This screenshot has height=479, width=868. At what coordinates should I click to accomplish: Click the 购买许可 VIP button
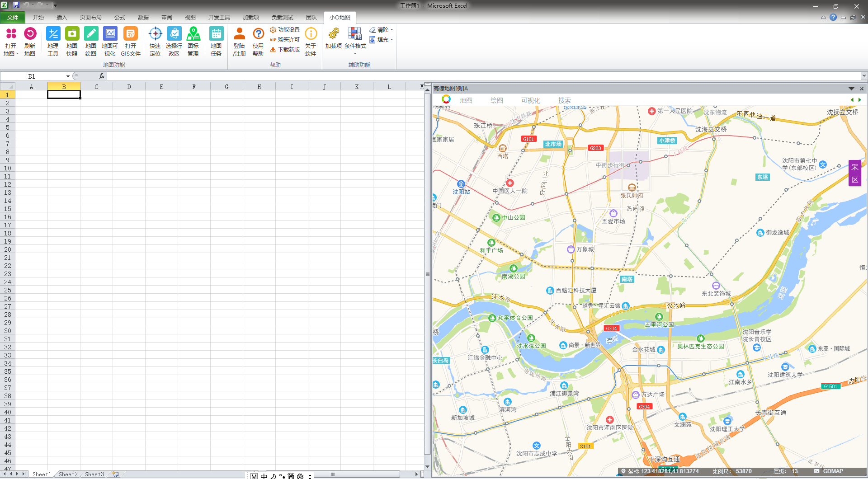click(x=285, y=40)
